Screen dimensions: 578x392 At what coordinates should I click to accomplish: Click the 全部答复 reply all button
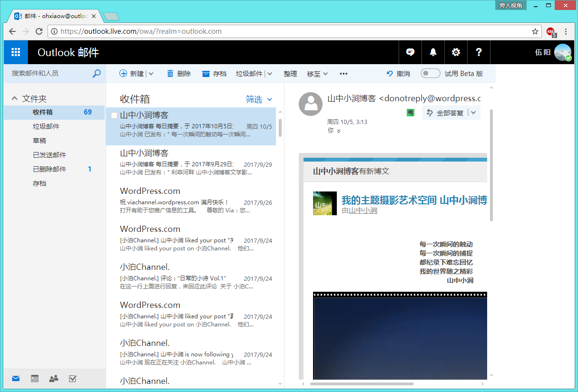[444, 113]
